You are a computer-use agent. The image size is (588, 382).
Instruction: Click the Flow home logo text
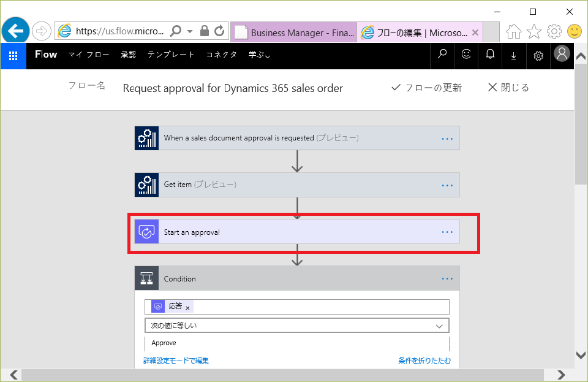46,55
